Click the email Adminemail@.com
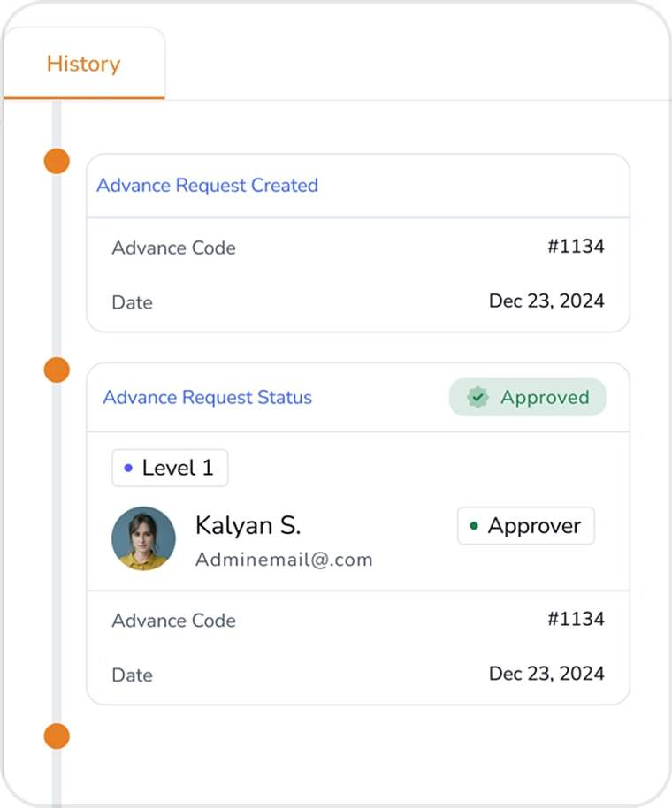 point(284,560)
